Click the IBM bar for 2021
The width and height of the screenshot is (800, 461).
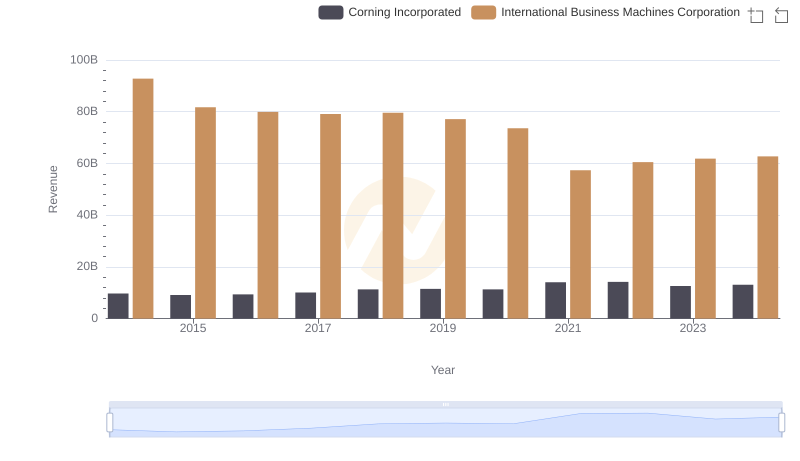(x=580, y=244)
